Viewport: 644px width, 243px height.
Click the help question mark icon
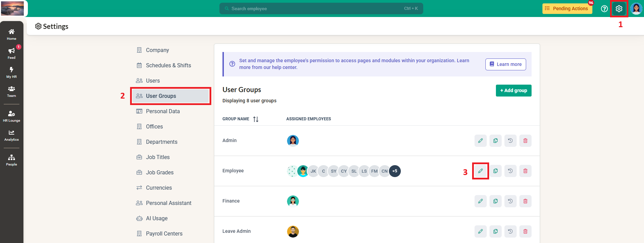[604, 9]
